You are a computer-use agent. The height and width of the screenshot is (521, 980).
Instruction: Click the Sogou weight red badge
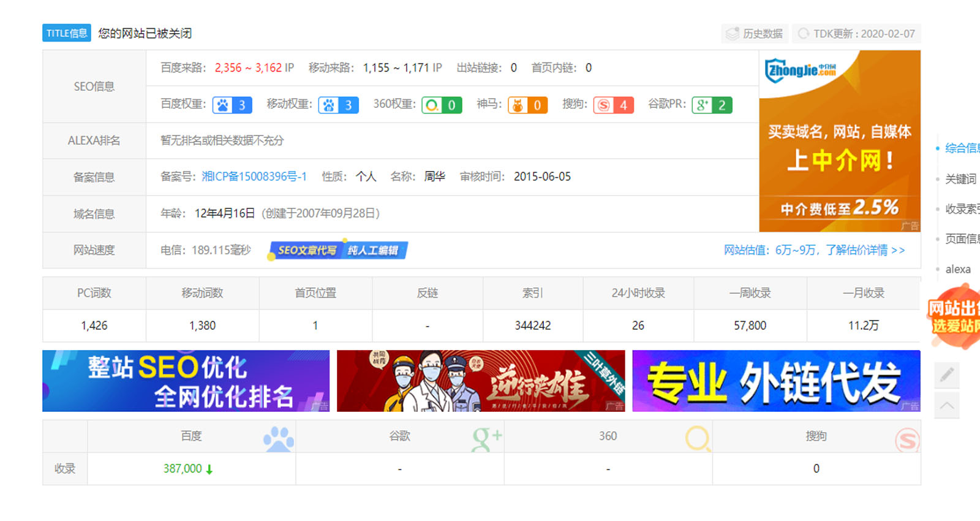point(613,105)
